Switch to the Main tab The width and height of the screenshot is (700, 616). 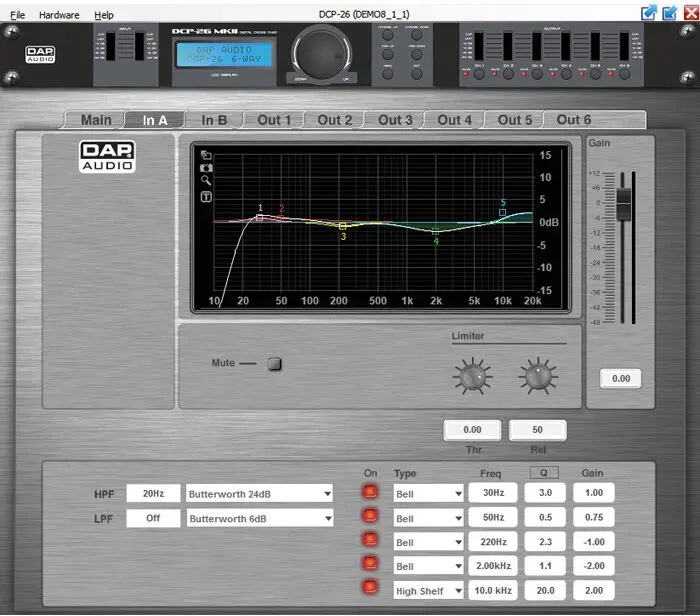point(96,120)
